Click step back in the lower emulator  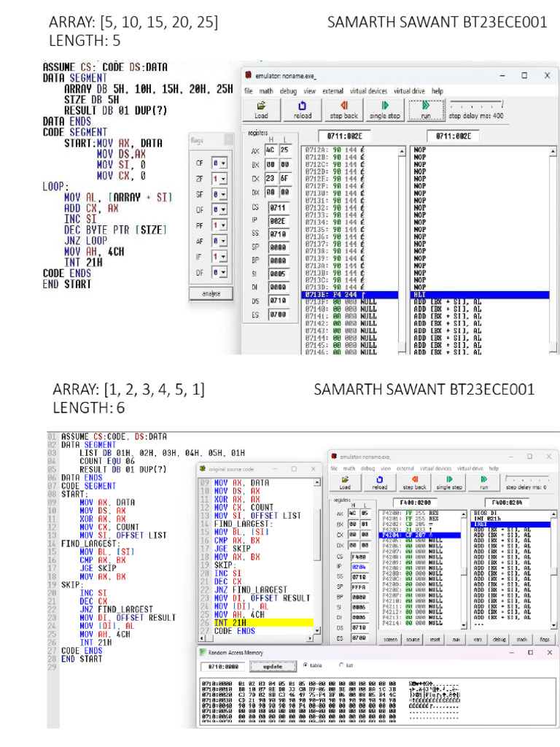[414, 483]
